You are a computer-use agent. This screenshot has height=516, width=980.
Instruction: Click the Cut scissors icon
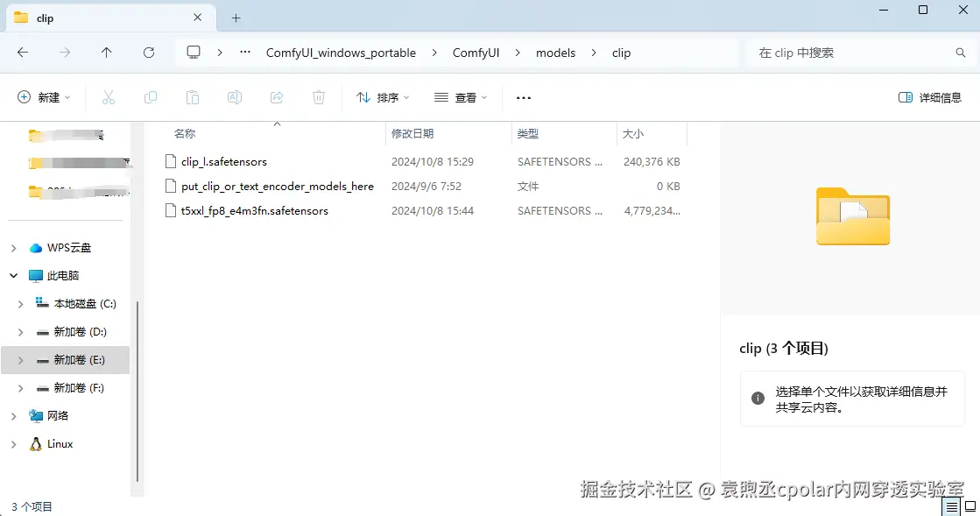click(109, 97)
